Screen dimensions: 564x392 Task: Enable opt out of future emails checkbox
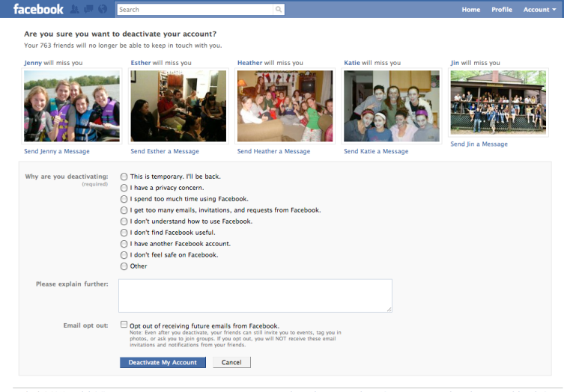pos(124,325)
